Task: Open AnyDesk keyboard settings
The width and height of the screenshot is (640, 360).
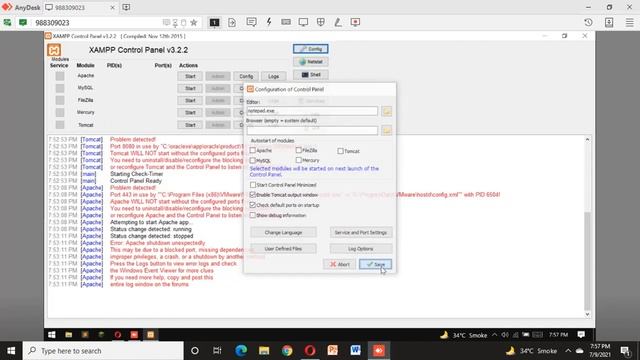Action: tap(286, 22)
